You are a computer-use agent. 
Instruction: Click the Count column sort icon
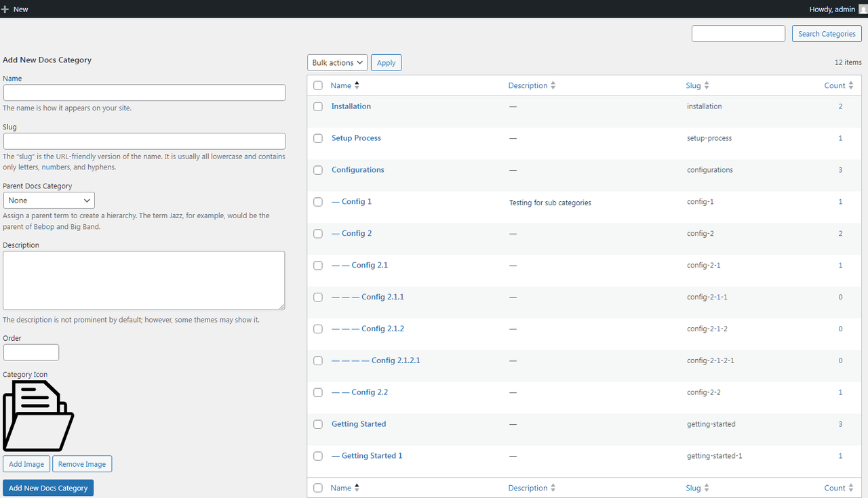point(852,85)
